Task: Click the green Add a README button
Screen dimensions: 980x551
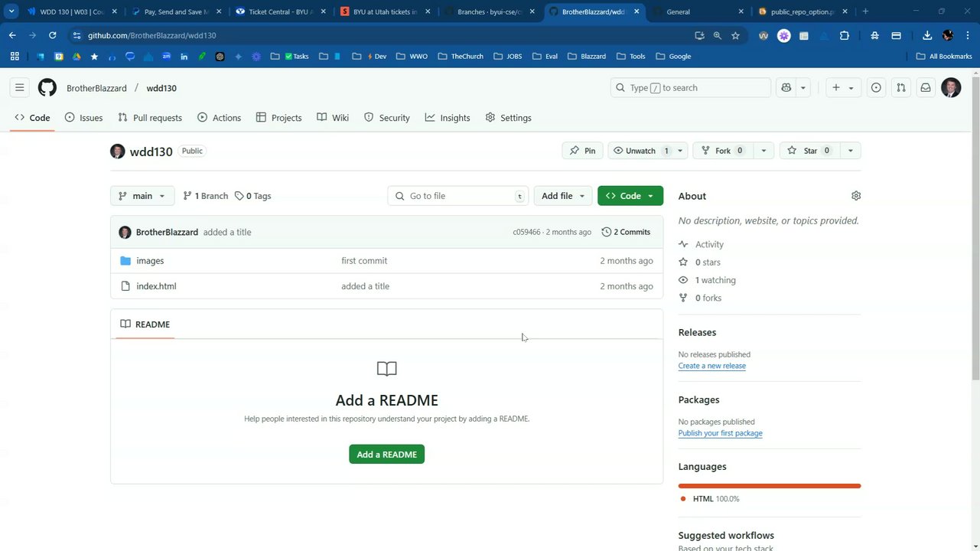Action: tap(387, 455)
